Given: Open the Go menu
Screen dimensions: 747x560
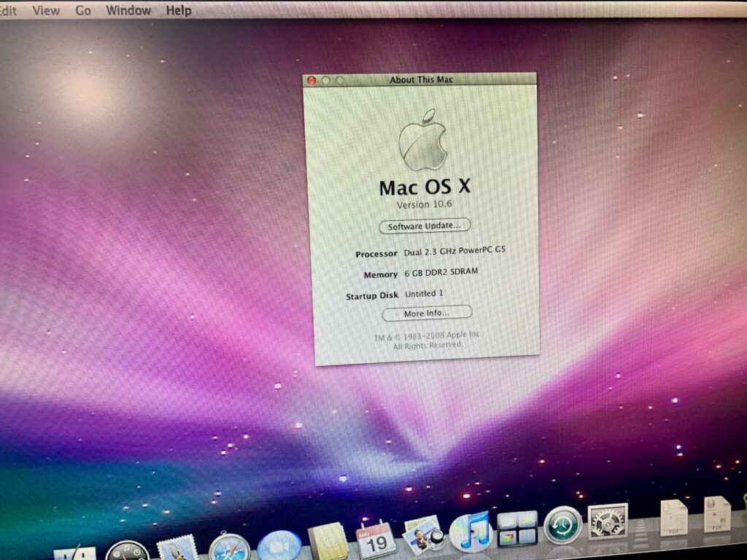Looking at the screenshot, I should (x=83, y=10).
